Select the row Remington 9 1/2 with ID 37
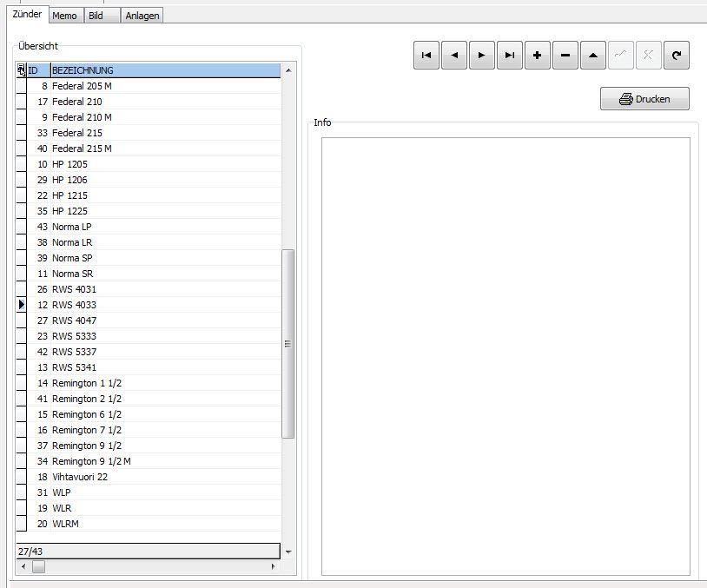 pos(149,446)
